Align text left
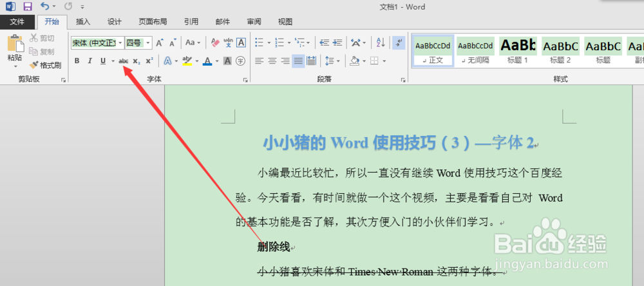Image resolution: width=644 pixels, height=286 pixels. 259,61
